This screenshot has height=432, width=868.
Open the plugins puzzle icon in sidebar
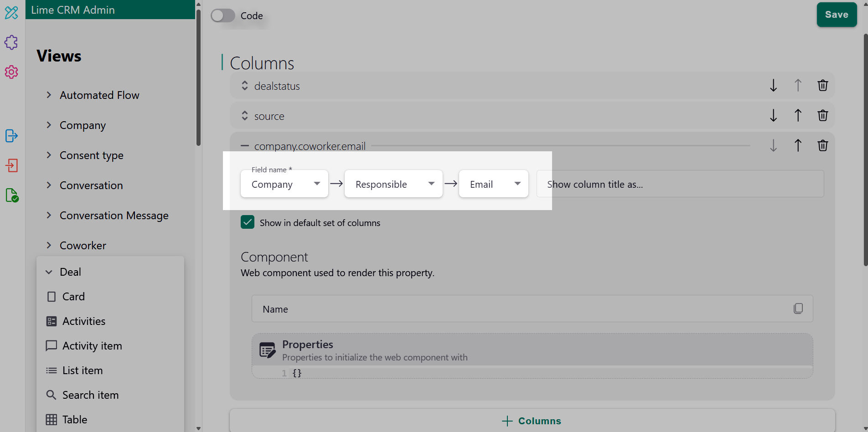[x=11, y=42]
